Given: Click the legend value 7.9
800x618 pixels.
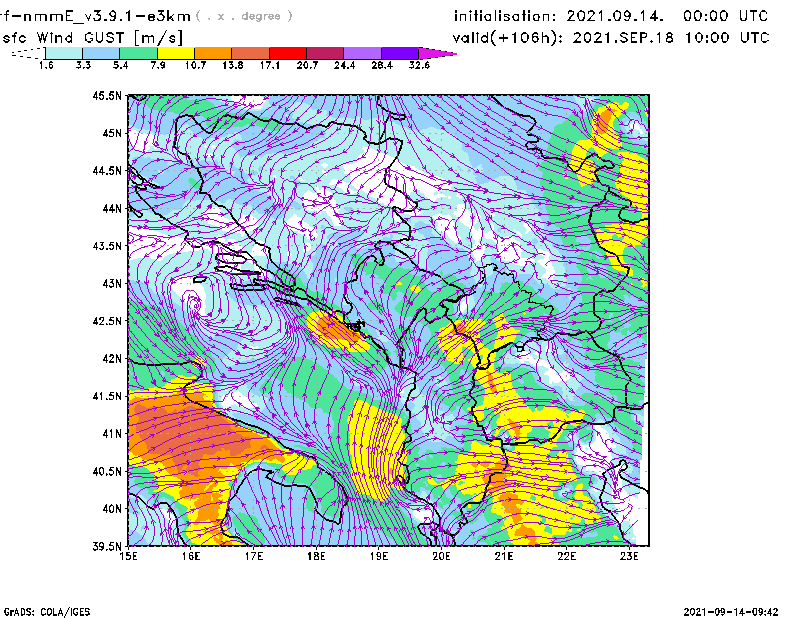Looking at the screenshot, I should (158, 65).
